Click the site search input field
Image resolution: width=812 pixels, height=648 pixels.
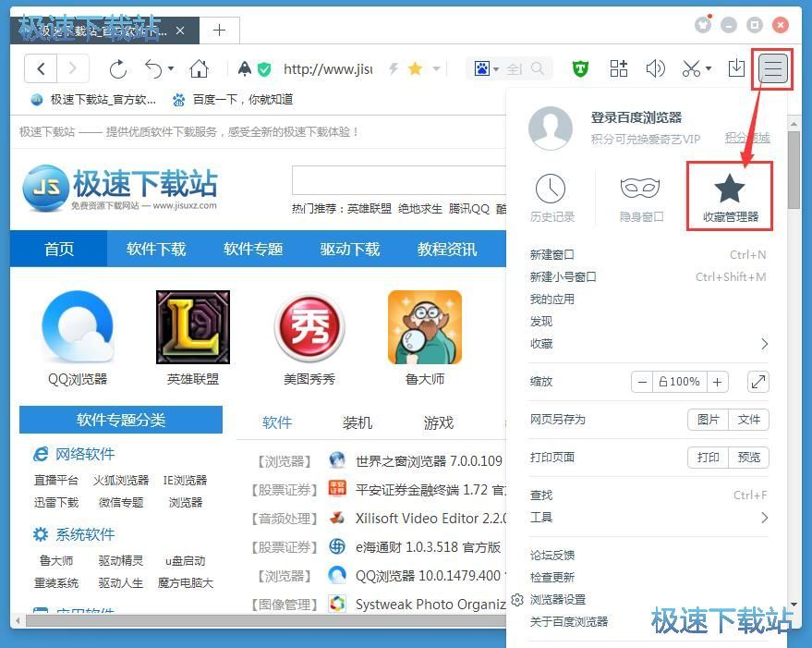click(x=399, y=180)
